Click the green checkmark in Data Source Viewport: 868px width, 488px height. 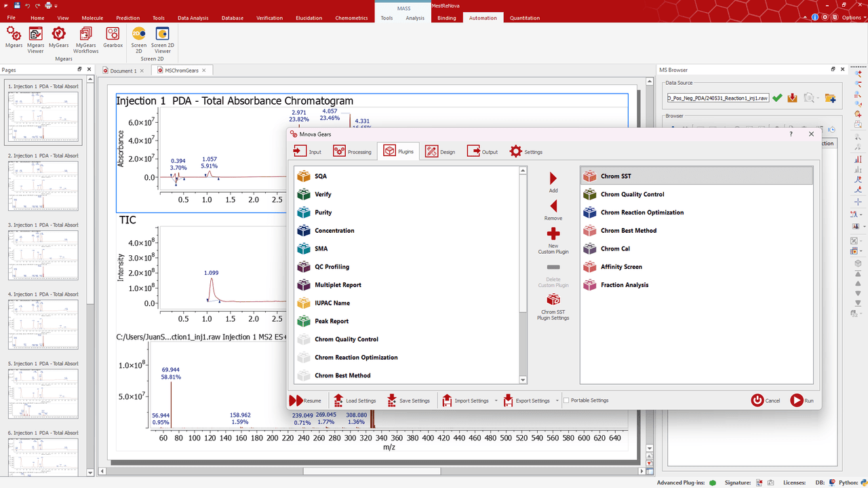click(777, 98)
